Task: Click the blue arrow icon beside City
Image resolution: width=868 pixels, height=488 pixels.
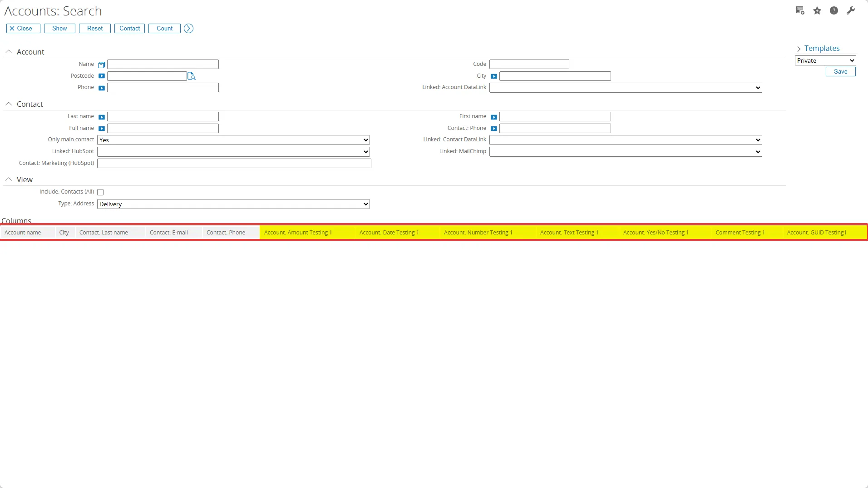Action: 494,76
